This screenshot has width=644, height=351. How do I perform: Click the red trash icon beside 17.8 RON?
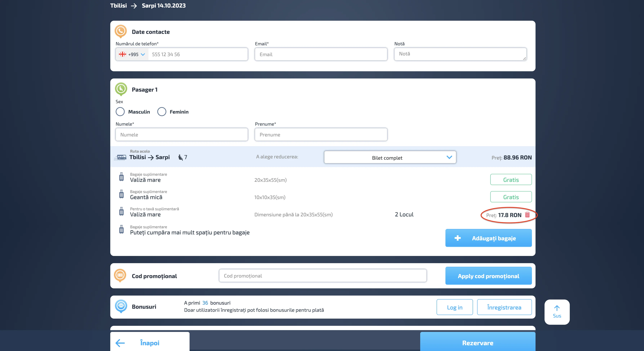(527, 215)
